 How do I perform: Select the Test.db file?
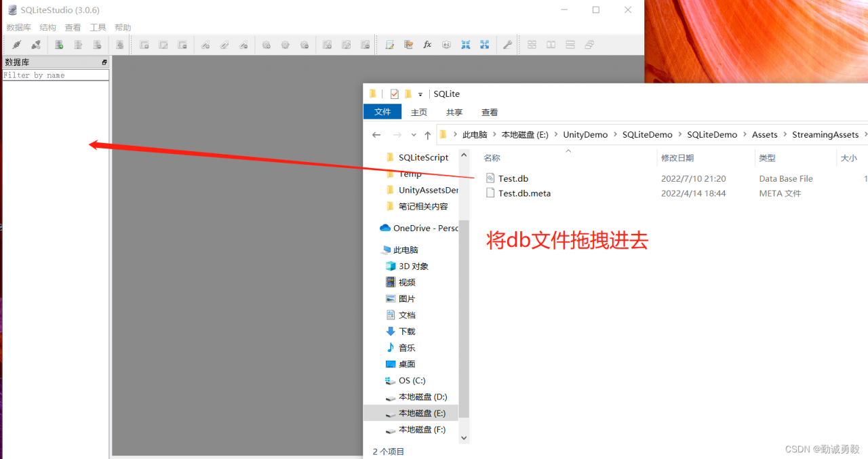click(x=513, y=178)
